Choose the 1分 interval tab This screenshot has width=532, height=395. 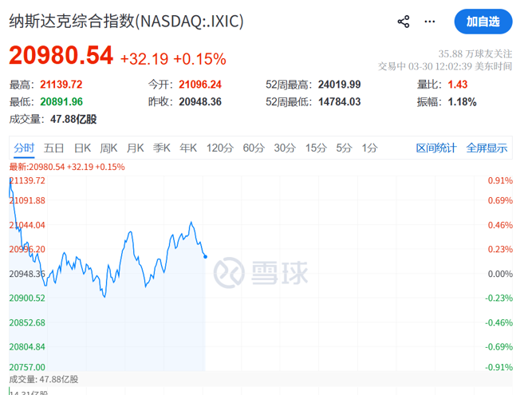[369, 148]
